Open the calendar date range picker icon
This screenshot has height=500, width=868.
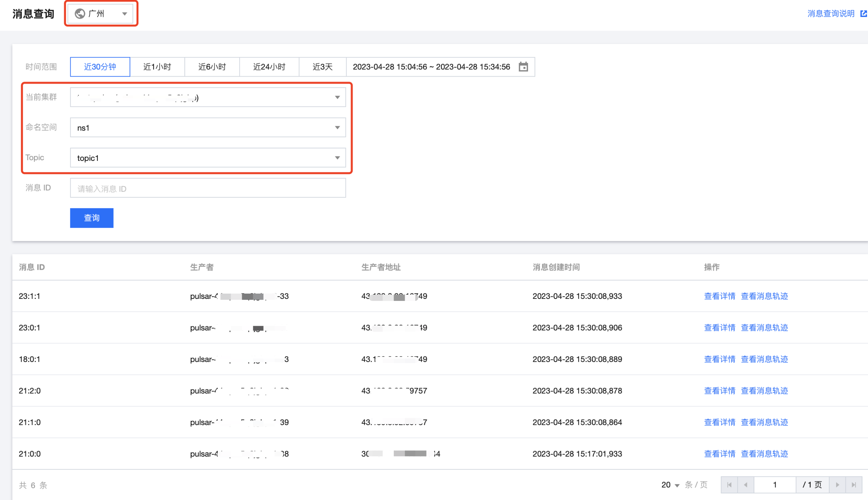click(x=523, y=67)
